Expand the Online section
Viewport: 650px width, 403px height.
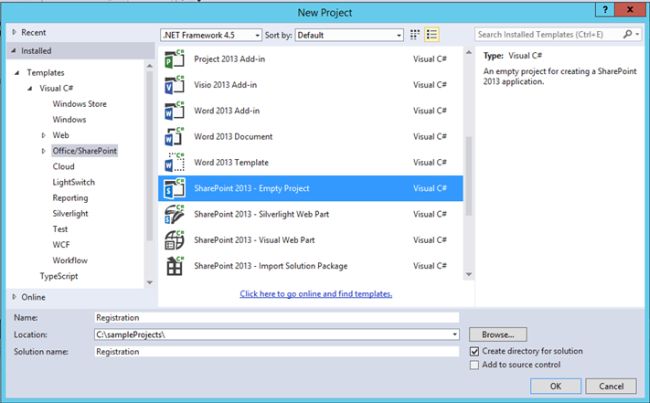(14, 297)
